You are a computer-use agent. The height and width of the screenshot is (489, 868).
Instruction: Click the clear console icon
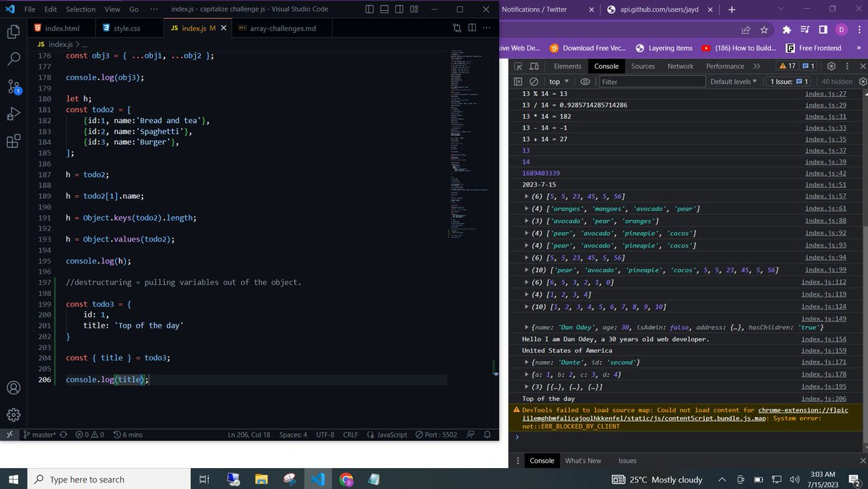coord(534,82)
